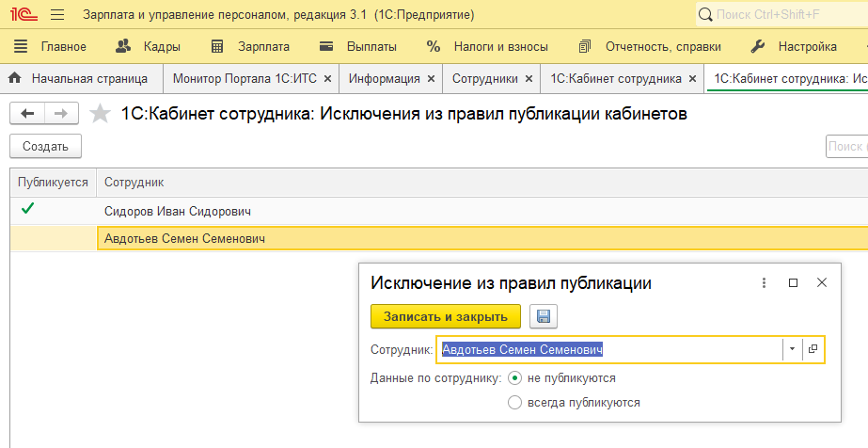Click open-form icon beside employee field
This screenshot has width=868, height=448.
(813, 349)
